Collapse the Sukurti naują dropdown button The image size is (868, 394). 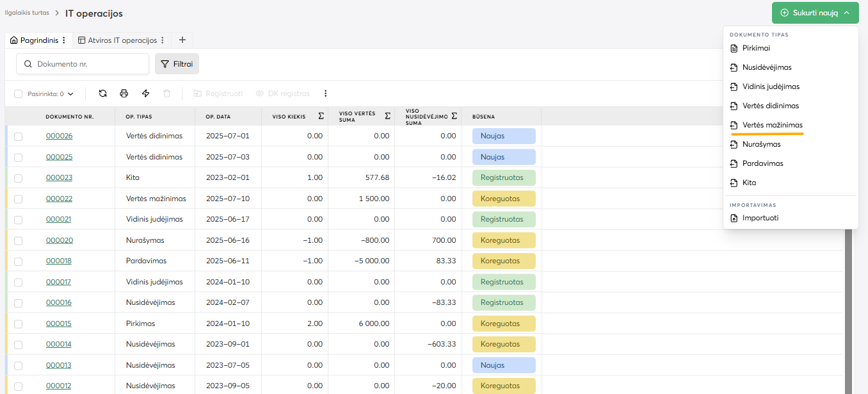(815, 13)
